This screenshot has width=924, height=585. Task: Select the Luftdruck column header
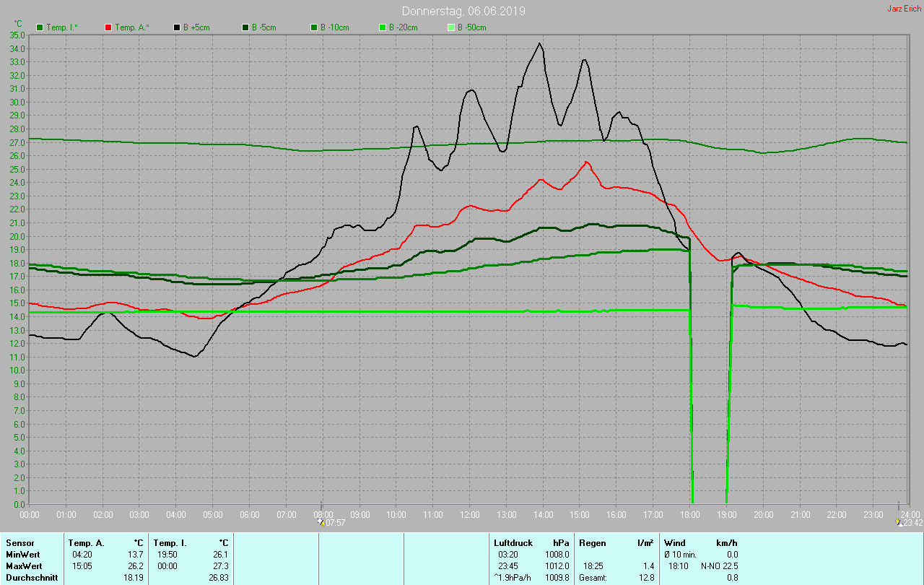(513, 542)
